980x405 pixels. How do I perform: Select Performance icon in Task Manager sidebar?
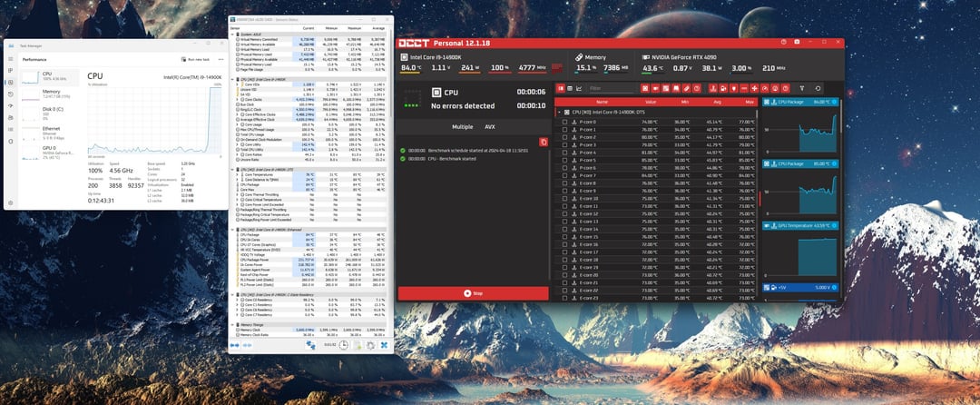pos(11,83)
